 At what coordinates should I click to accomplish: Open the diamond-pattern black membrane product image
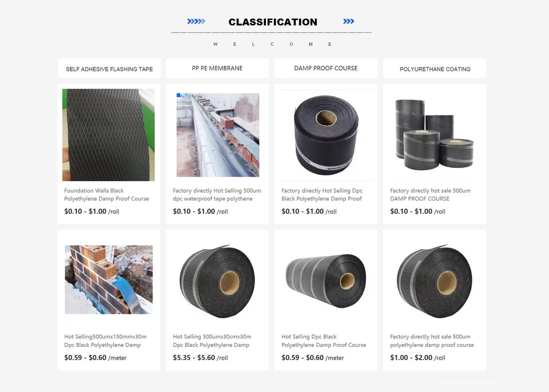[x=109, y=135]
